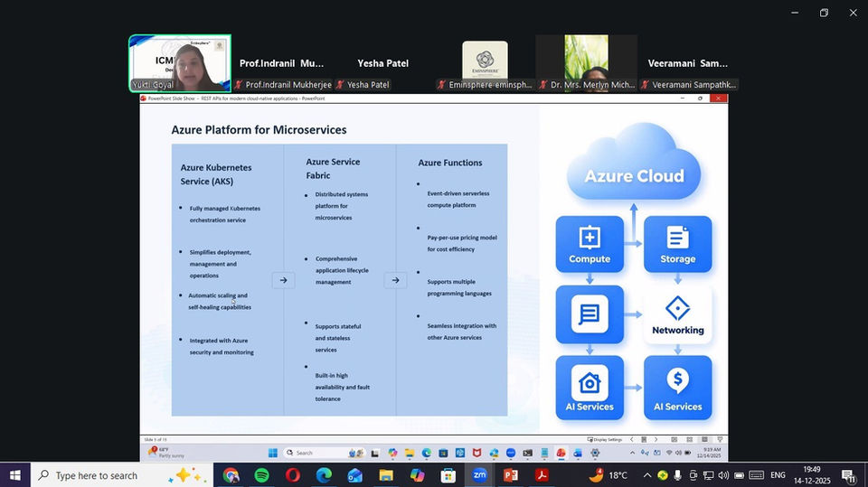Click muted mic icon beside Prof.Indranil Mukherjee label

coord(239,85)
